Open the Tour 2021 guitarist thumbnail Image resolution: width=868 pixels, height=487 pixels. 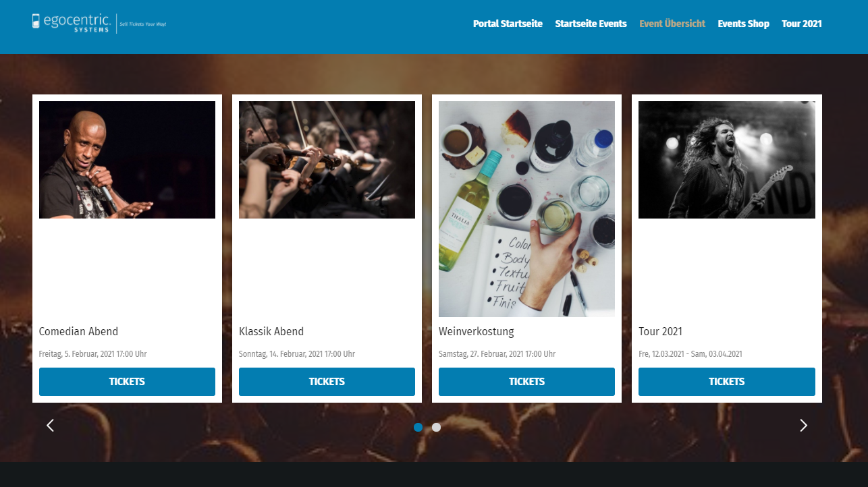tap(727, 160)
